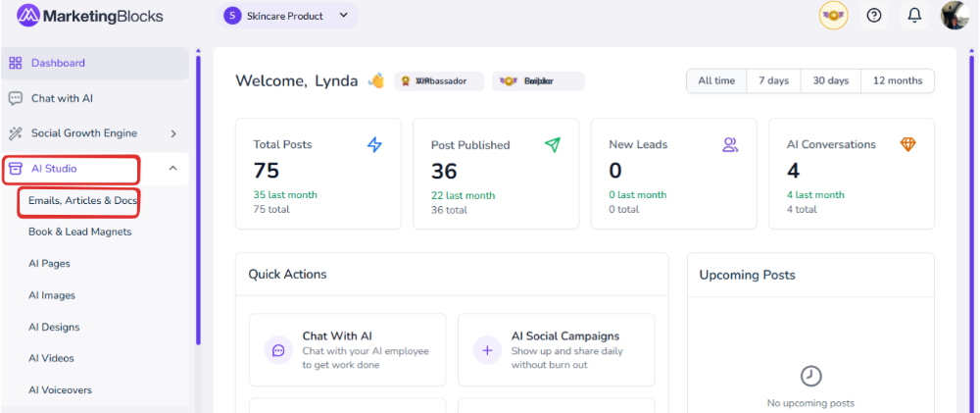The width and height of the screenshot is (980, 413).
Task: Switch to the All time filter
Action: 716,80
